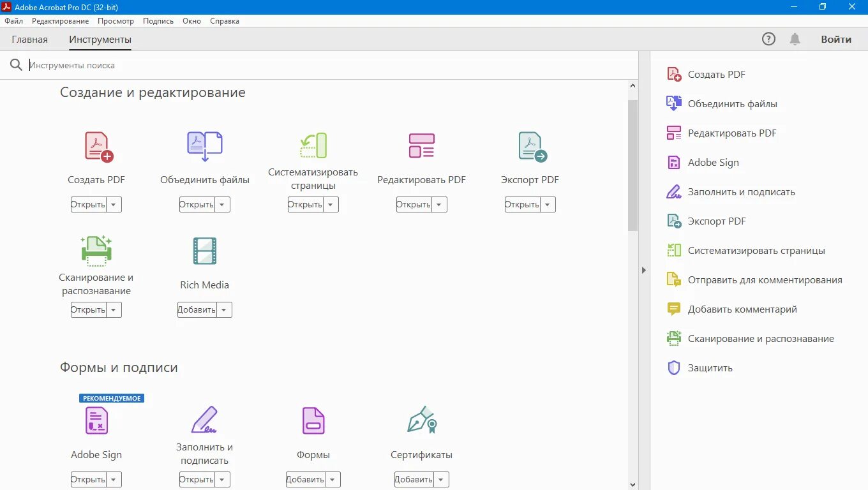Expand dropdown arrow under Редактировать PDF

point(439,205)
